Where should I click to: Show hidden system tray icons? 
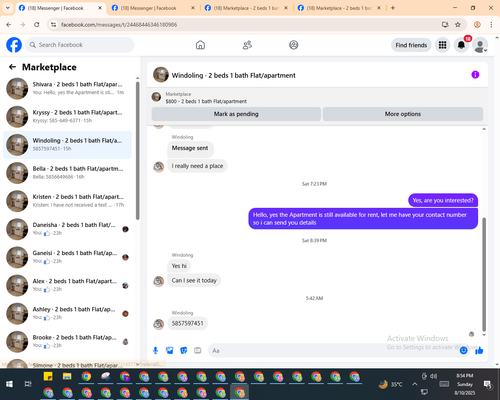point(414,384)
